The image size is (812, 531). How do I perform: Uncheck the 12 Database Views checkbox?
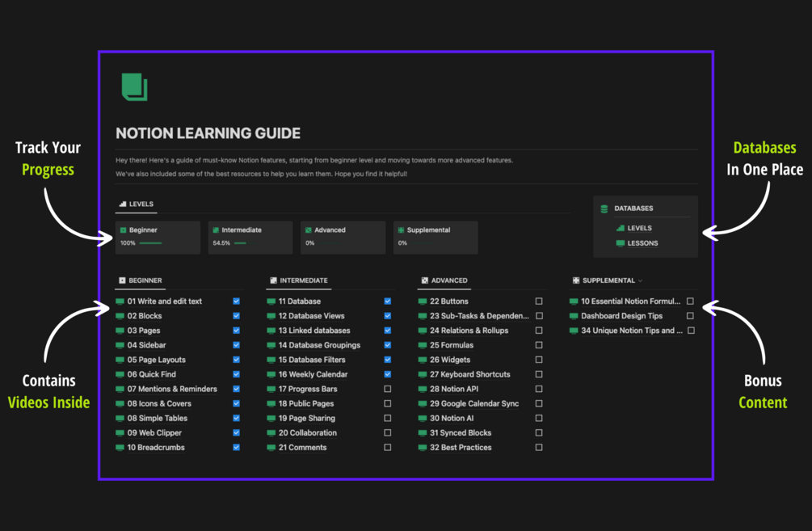(x=387, y=315)
